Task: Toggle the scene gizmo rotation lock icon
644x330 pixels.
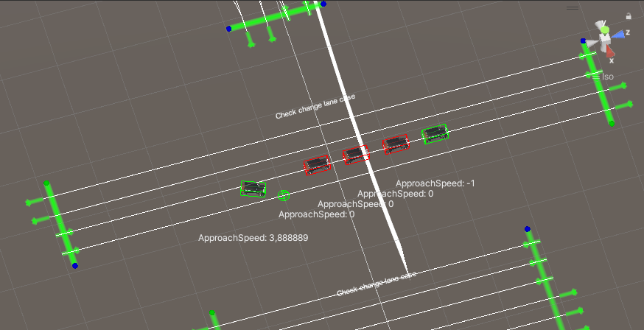Action: (x=629, y=16)
